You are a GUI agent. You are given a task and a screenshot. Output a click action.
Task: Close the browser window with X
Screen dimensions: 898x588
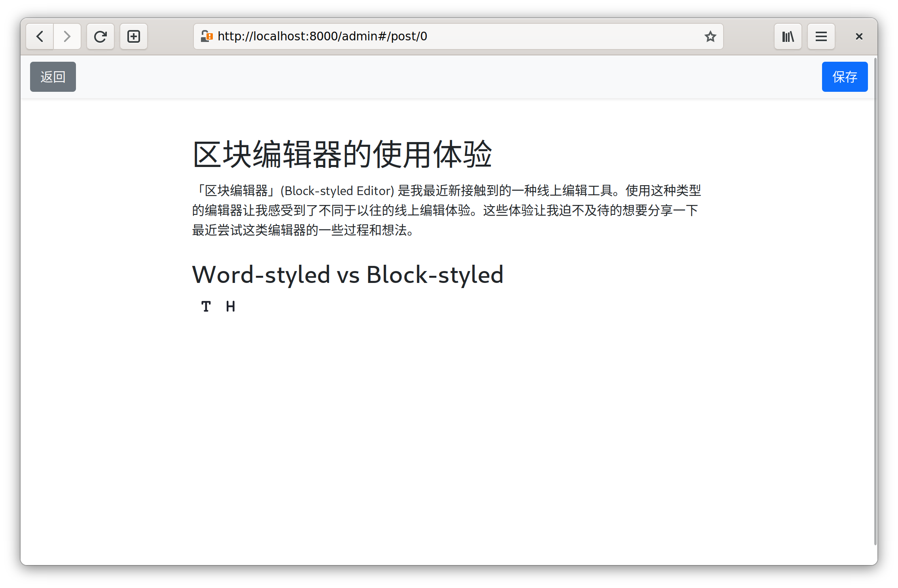pyautogui.click(x=859, y=36)
